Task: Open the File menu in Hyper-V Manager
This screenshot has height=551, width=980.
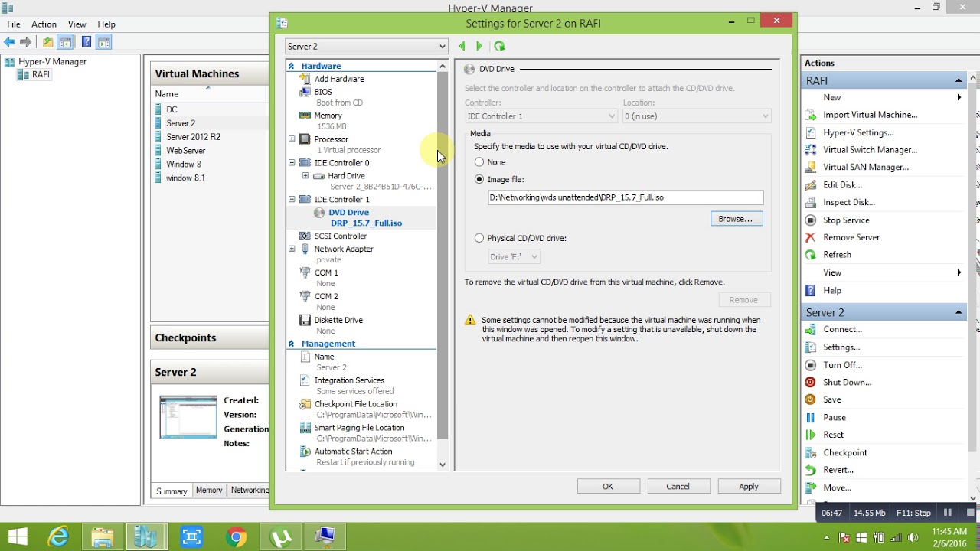Action: pyautogui.click(x=14, y=24)
